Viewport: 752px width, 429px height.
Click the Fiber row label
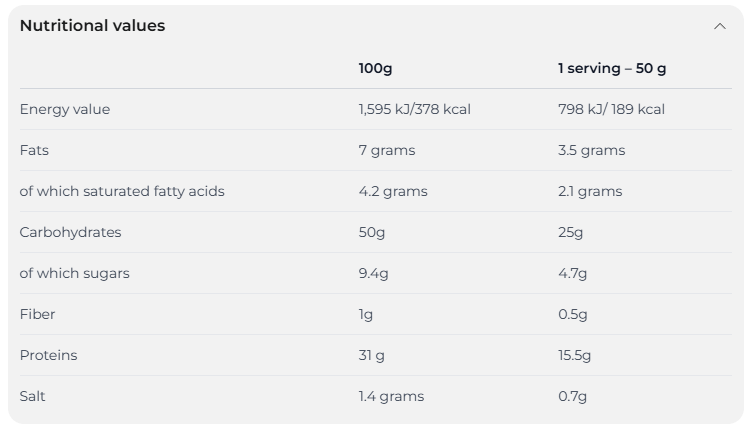(37, 314)
